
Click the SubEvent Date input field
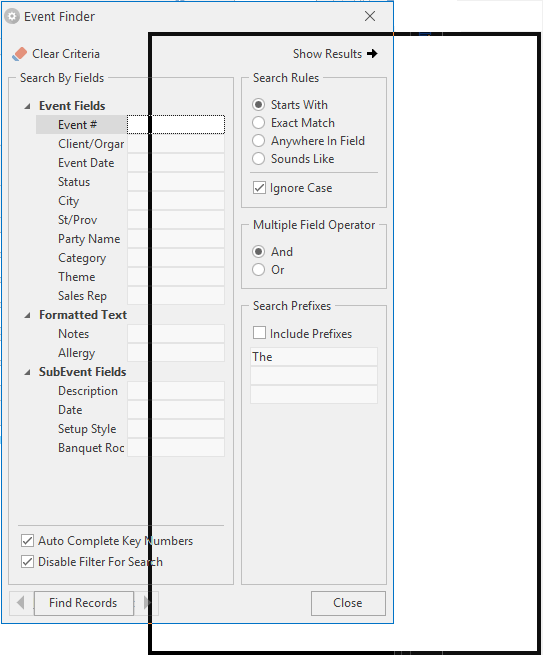pos(176,410)
